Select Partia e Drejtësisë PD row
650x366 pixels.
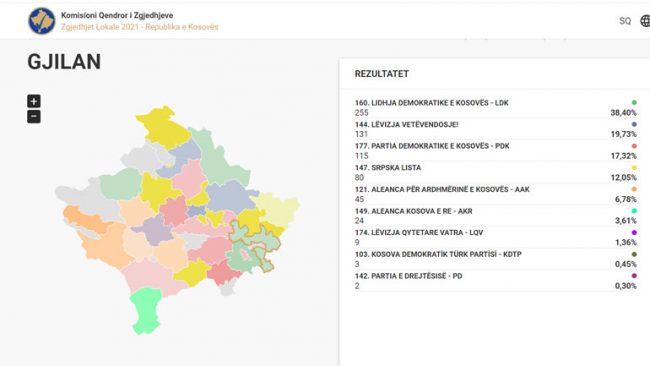[x=496, y=281]
